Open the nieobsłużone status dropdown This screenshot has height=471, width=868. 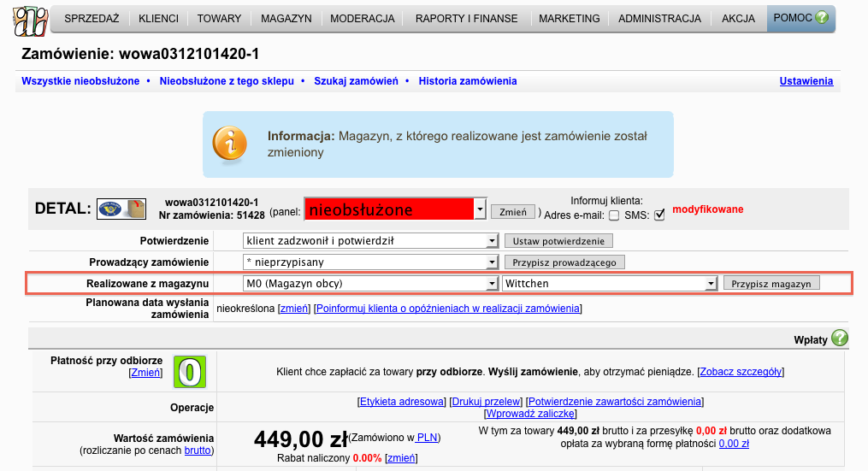click(395, 209)
